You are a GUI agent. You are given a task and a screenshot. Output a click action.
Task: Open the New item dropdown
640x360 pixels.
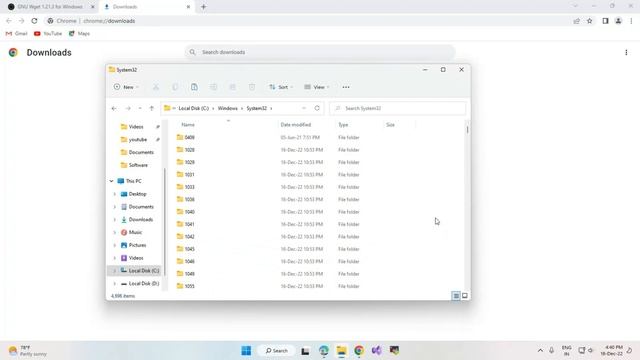126,87
